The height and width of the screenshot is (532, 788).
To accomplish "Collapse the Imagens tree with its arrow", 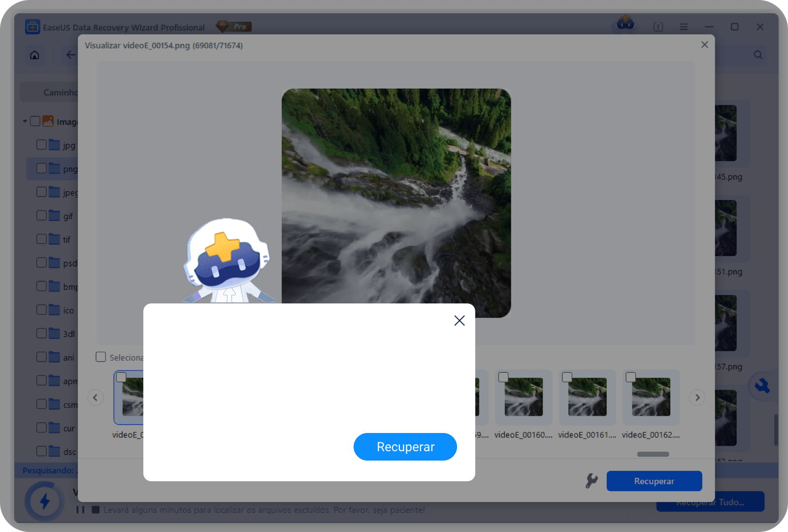I will (x=24, y=121).
